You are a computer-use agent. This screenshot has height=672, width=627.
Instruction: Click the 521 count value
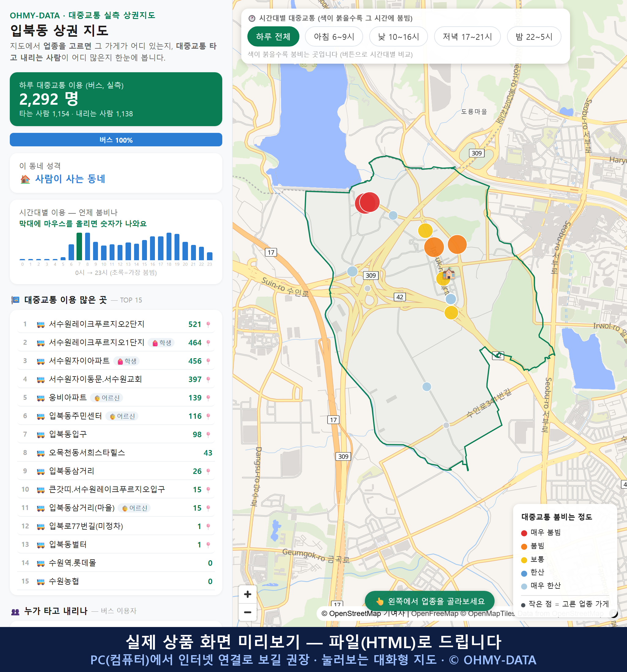195,324
